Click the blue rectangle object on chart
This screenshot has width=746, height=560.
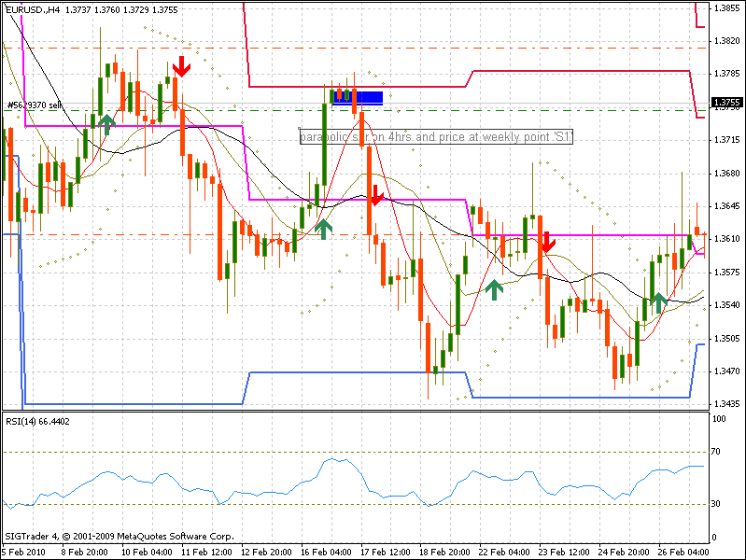coord(358,97)
